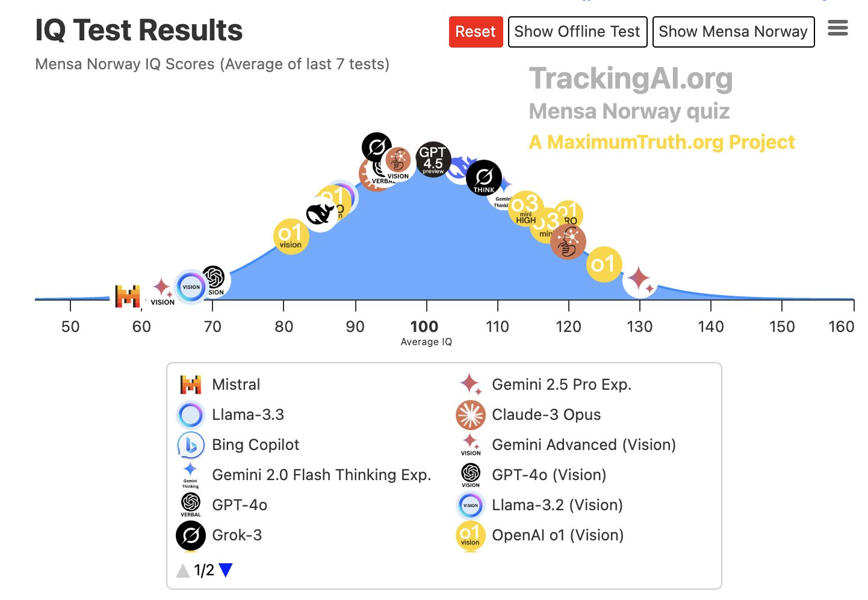Toggle Mistral series in legend
The image size is (868, 600).
(x=220, y=384)
